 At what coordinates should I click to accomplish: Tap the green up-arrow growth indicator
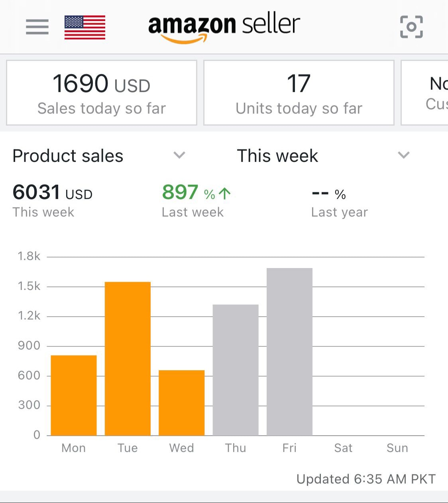pos(225,194)
